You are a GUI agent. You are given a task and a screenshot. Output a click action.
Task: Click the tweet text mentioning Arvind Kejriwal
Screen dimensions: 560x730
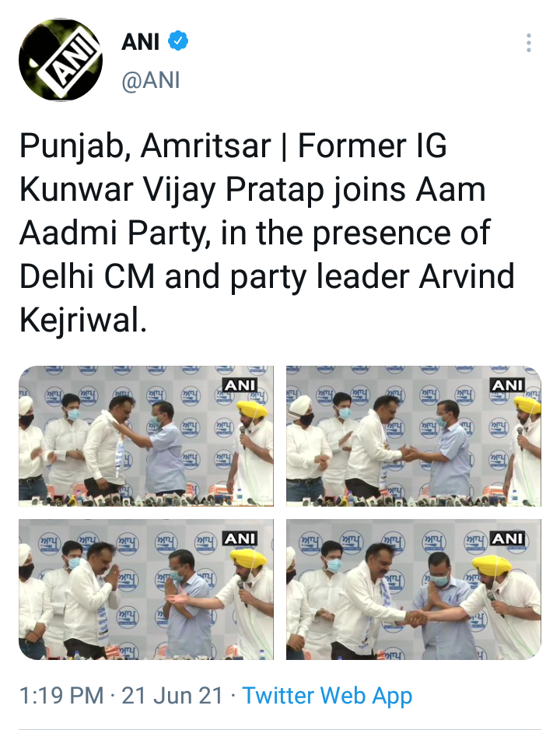tap(267, 233)
